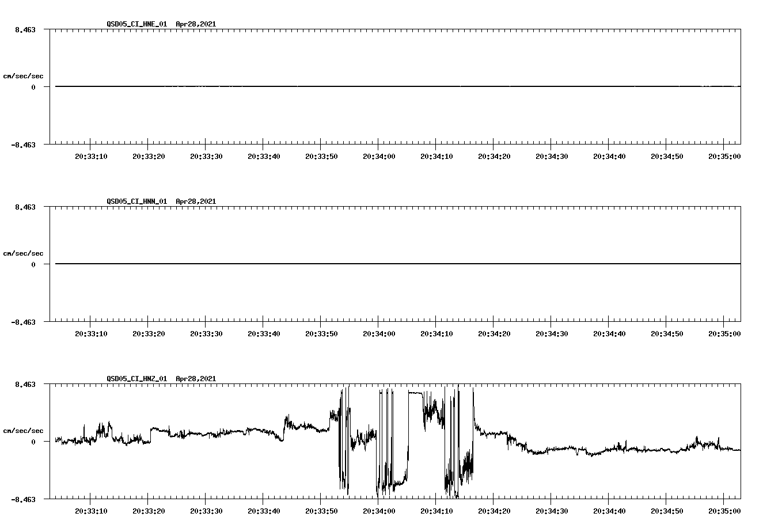
Task: Select the Apr28,2021 date beside HNZ channel name
Action: click(x=195, y=379)
